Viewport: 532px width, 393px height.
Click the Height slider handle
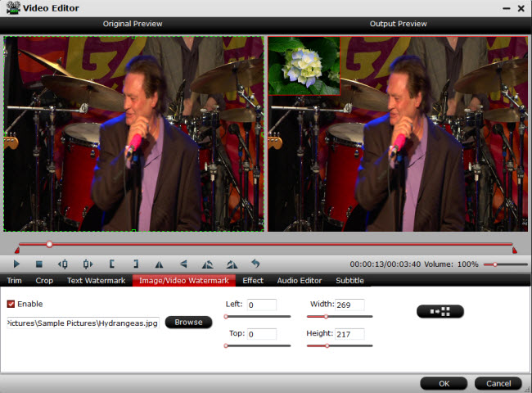point(327,346)
